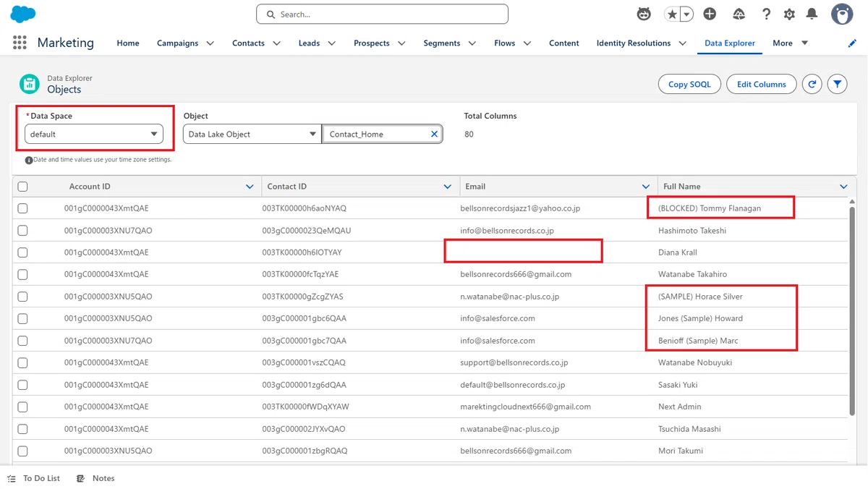Click the pencil icon to edit navigation
The height and width of the screenshot is (489, 868).
(852, 43)
